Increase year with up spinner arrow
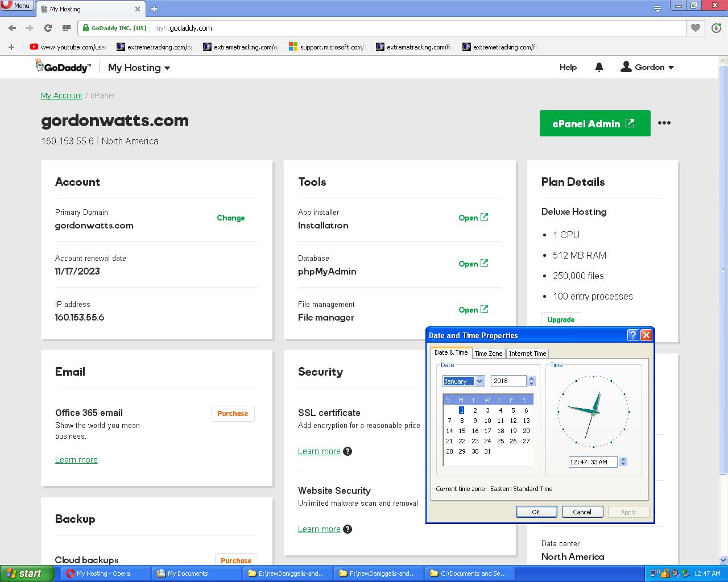728x582 pixels. pos(531,378)
